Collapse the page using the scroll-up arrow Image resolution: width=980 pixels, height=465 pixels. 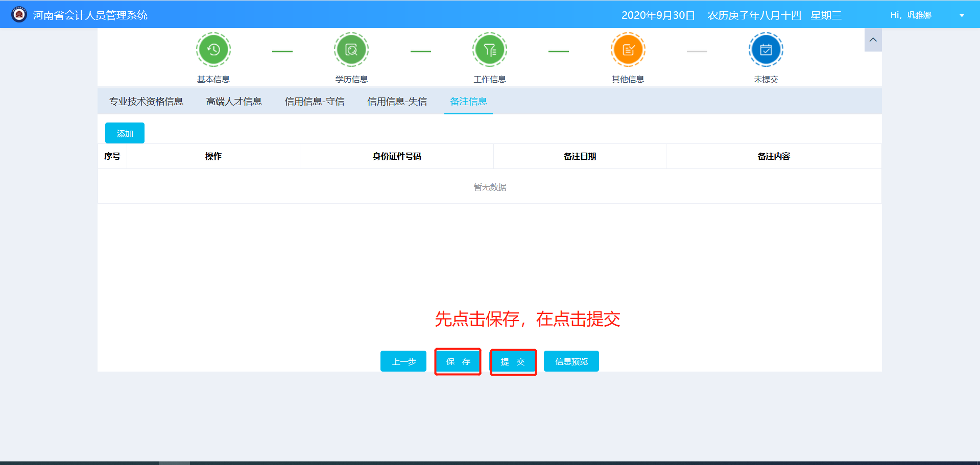point(873,39)
